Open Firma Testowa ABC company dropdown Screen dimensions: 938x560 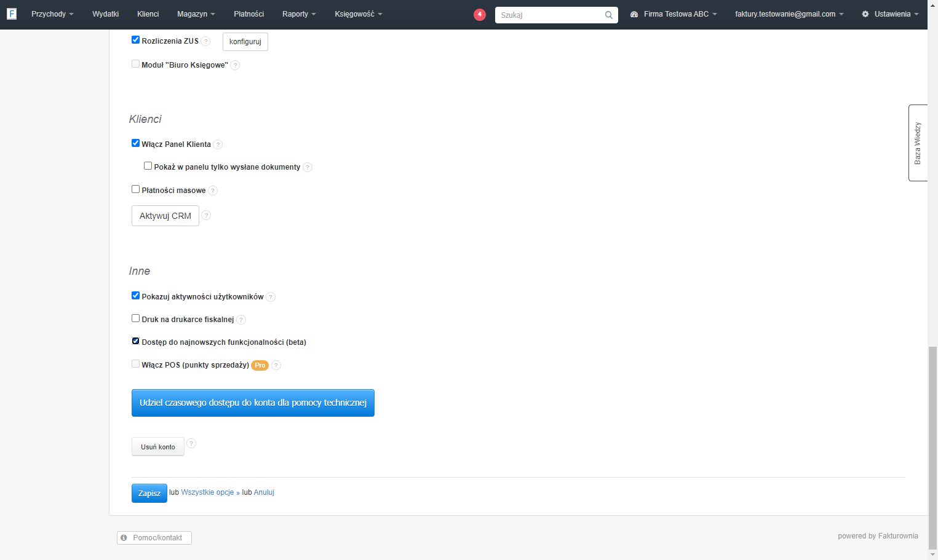(x=674, y=14)
